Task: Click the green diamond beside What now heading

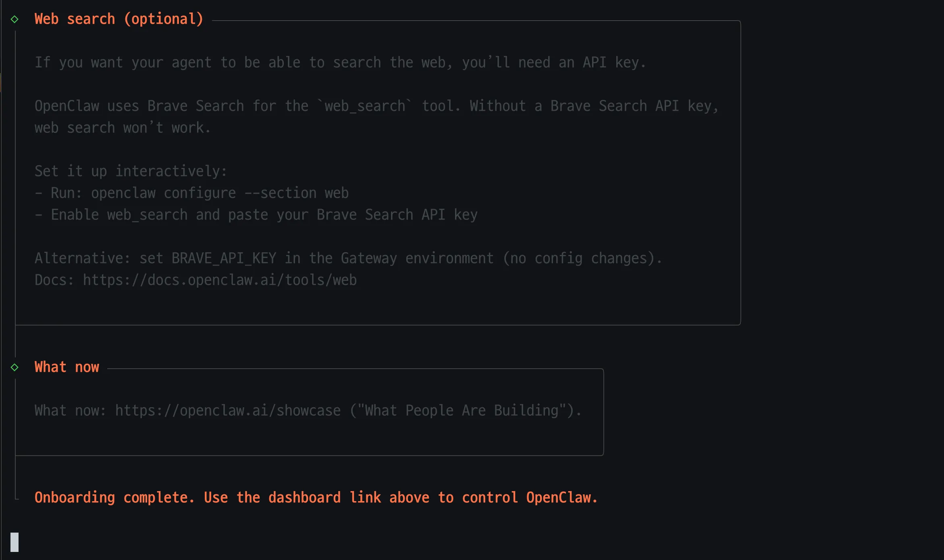Action: 15,367
